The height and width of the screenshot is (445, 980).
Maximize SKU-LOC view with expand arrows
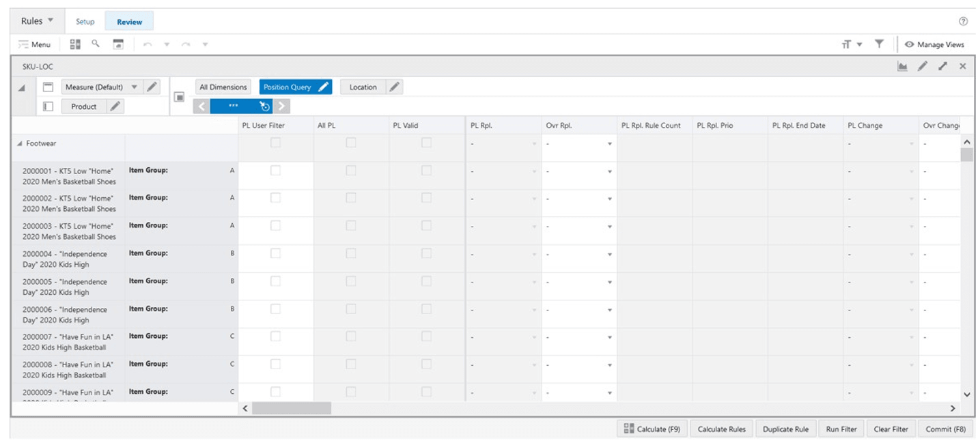pos(942,66)
